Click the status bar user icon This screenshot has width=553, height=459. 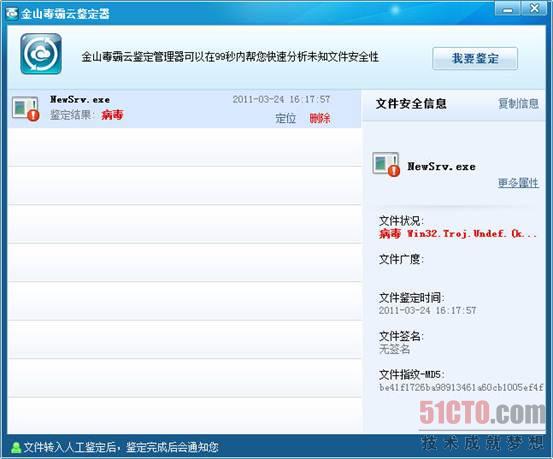tap(16, 447)
